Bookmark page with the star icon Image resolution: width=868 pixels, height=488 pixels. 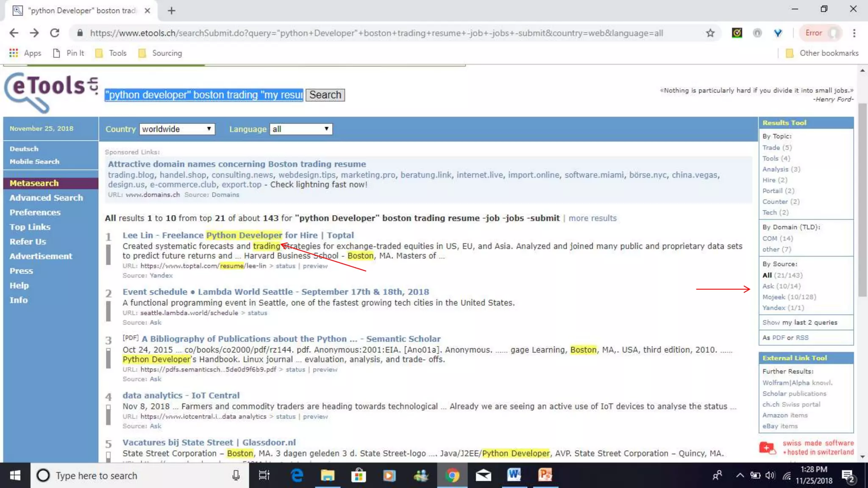pos(710,33)
